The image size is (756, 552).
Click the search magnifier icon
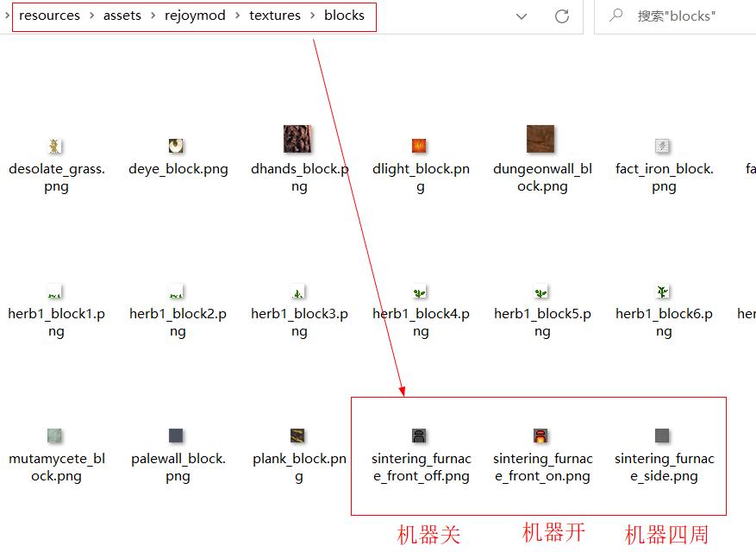point(615,16)
